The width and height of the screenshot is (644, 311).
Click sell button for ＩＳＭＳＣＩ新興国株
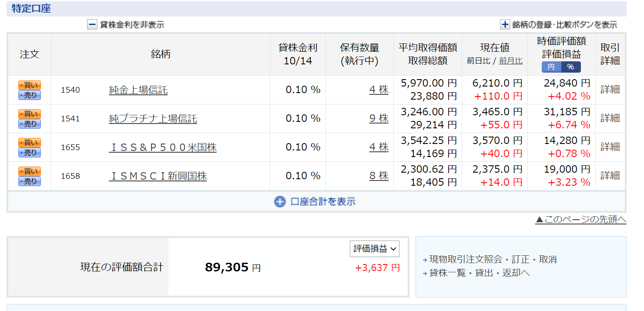click(x=30, y=181)
